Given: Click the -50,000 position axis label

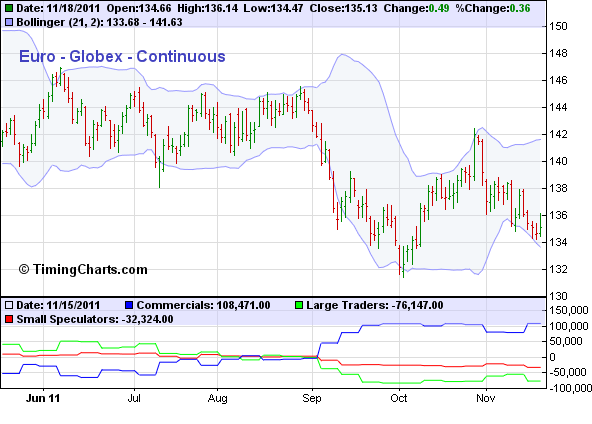Looking at the screenshot, I should [568, 372].
